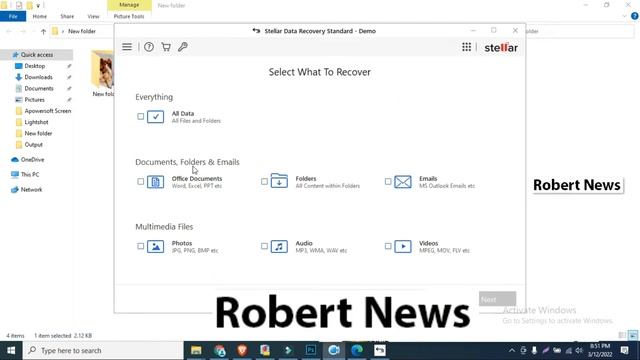Click the All Data checkmark icon
This screenshot has height=360, width=640.
[x=156, y=117]
